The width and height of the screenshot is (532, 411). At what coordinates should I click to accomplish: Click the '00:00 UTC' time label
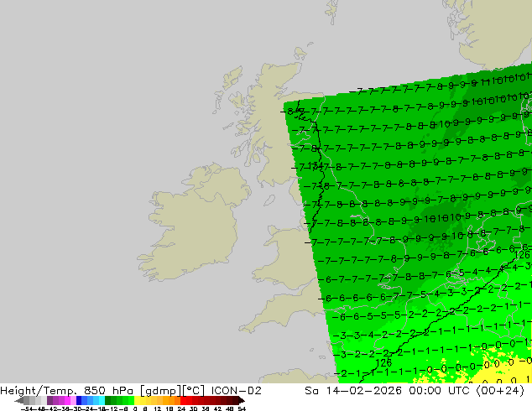point(439,391)
